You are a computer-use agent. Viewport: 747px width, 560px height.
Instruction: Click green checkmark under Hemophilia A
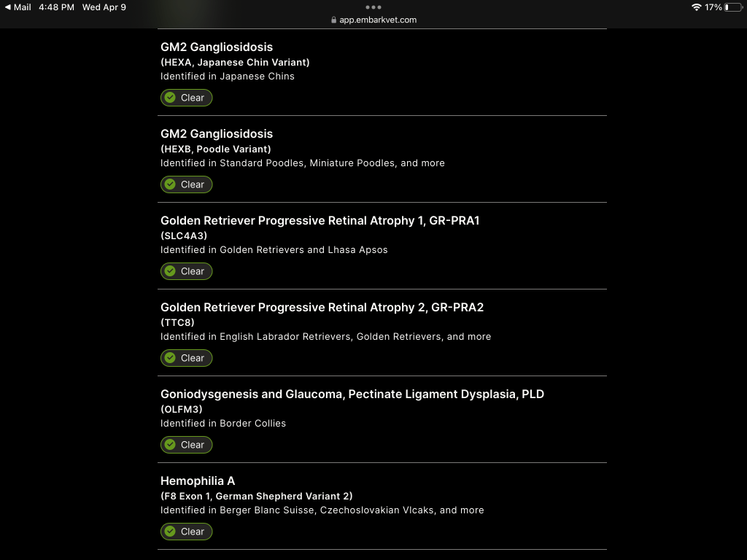coord(170,532)
